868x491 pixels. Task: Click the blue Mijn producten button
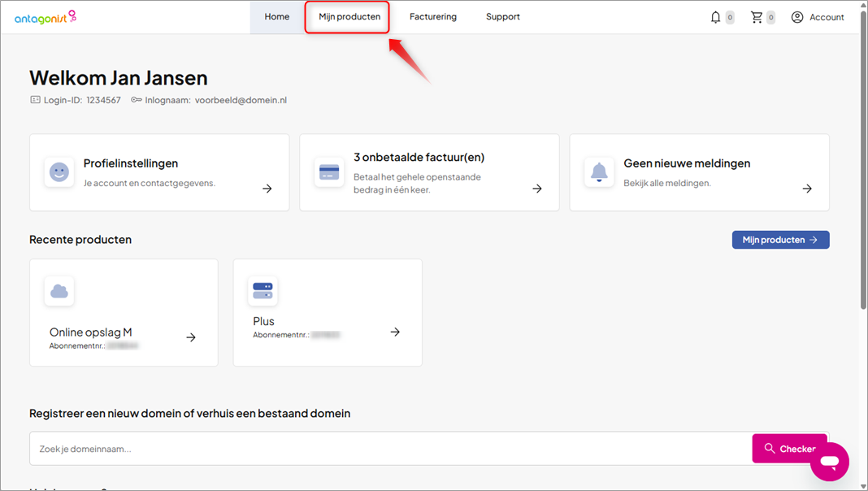pyautogui.click(x=780, y=240)
